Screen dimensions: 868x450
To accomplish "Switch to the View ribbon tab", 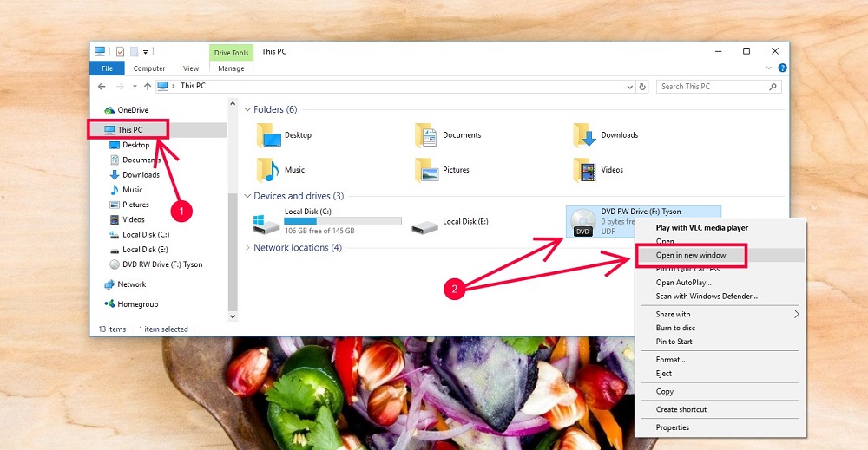I will (191, 68).
